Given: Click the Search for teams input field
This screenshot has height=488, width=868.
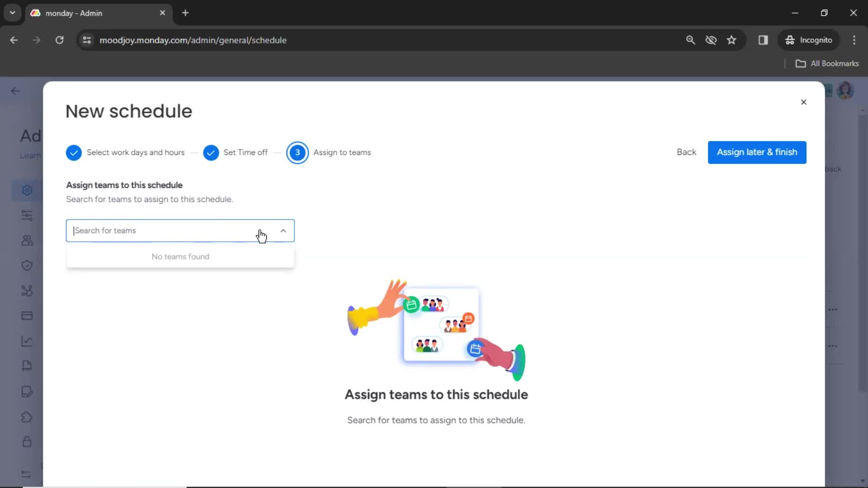Looking at the screenshot, I should point(180,230).
